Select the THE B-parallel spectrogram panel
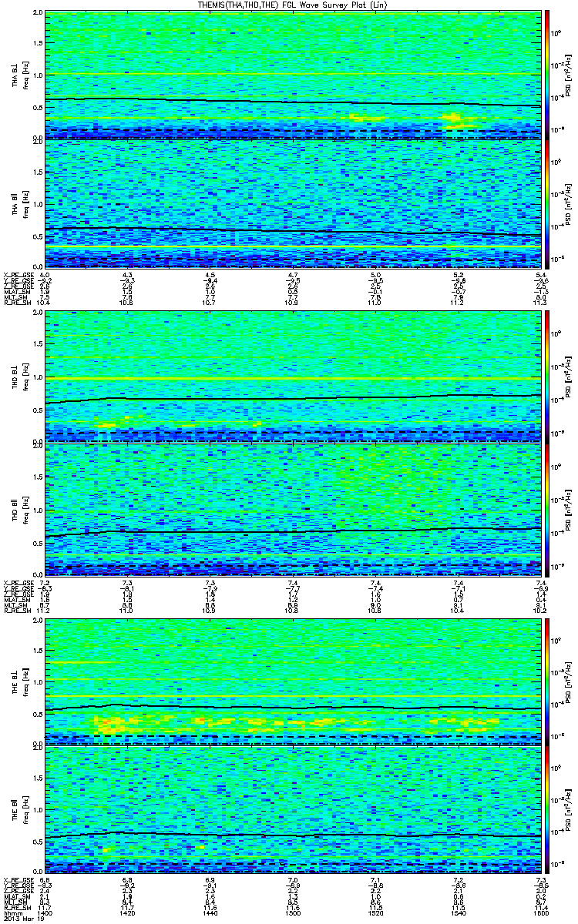The width and height of the screenshot is (578, 924). pyautogui.click(x=293, y=809)
